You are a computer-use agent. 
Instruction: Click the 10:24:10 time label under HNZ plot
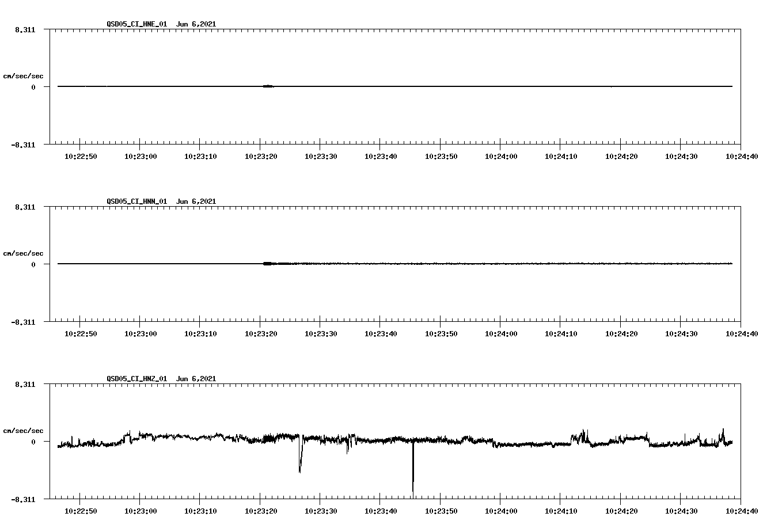tap(560, 511)
